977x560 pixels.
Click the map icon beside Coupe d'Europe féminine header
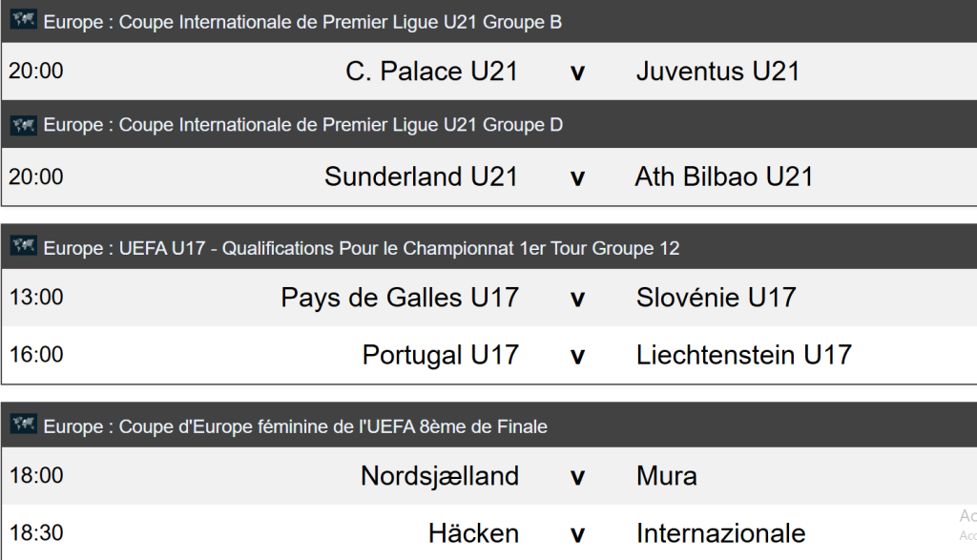(x=24, y=425)
